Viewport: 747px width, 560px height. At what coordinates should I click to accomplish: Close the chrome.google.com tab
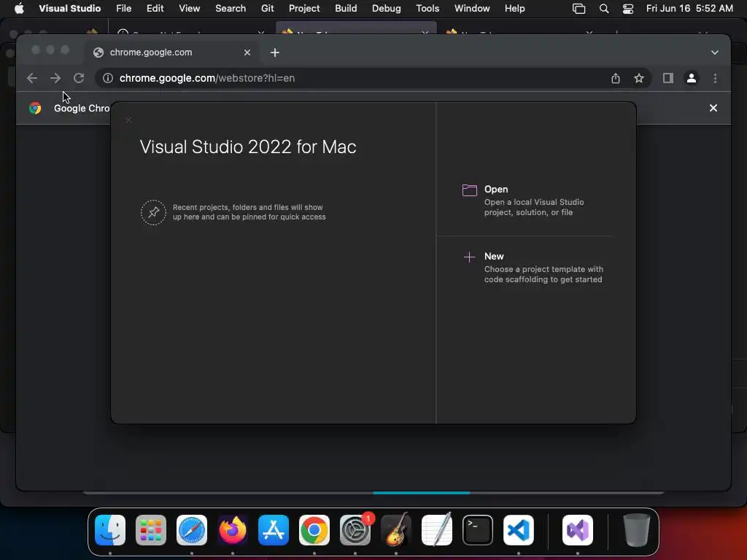(x=247, y=52)
